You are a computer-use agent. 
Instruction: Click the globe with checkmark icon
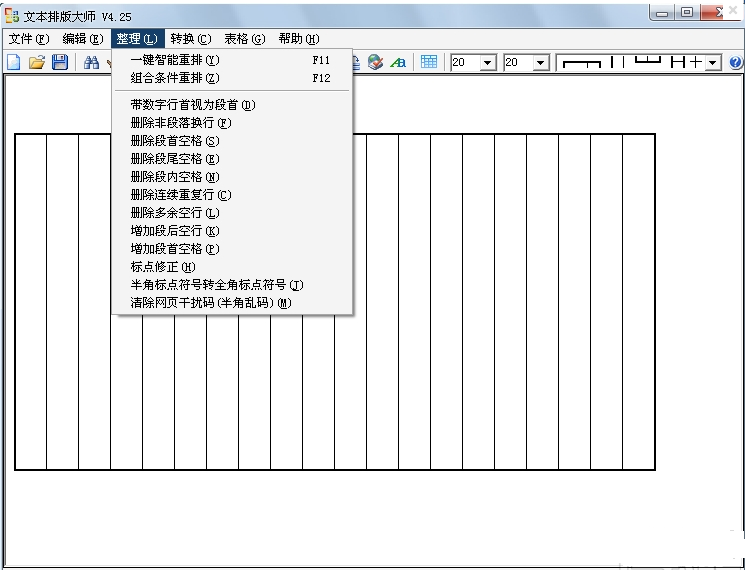[375, 62]
